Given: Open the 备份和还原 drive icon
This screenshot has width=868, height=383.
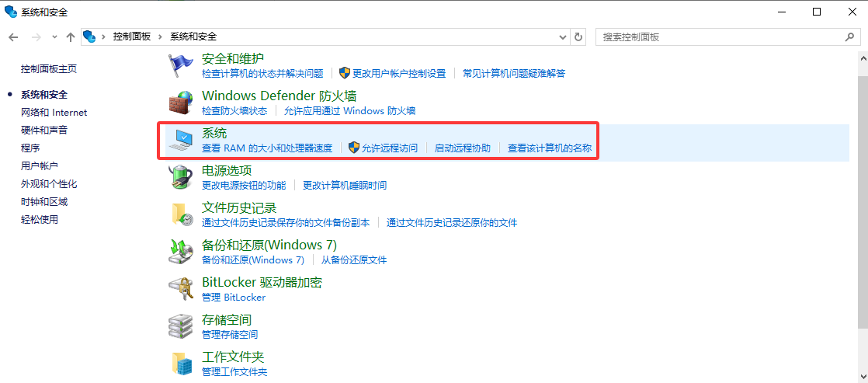Looking at the screenshot, I should pyautogui.click(x=181, y=252).
